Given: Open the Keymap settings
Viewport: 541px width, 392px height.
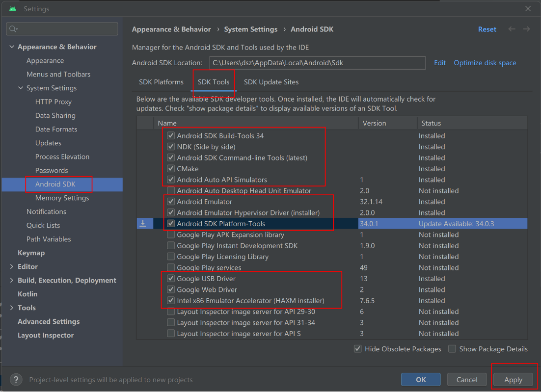Looking at the screenshot, I should pyautogui.click(x=31, y=253).
